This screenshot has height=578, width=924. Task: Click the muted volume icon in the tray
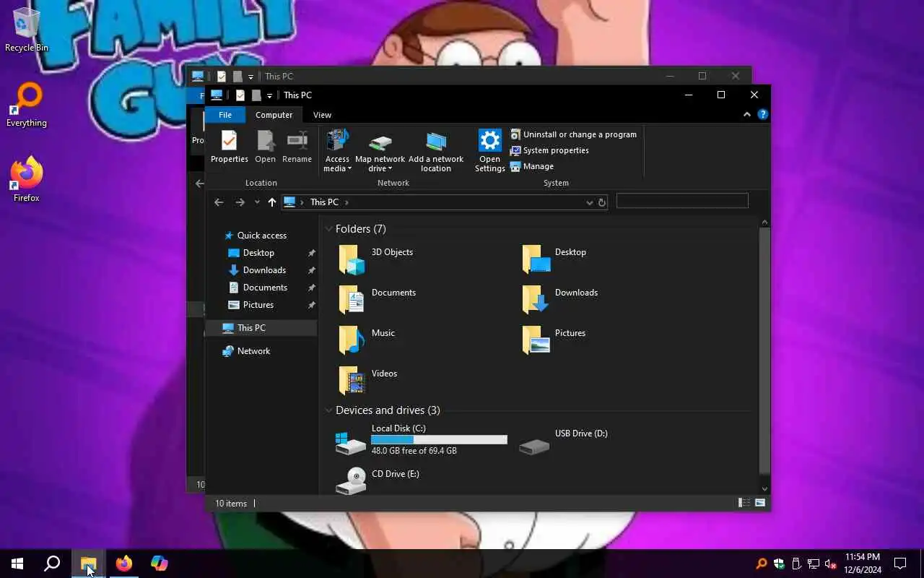(x=831, y=564)
